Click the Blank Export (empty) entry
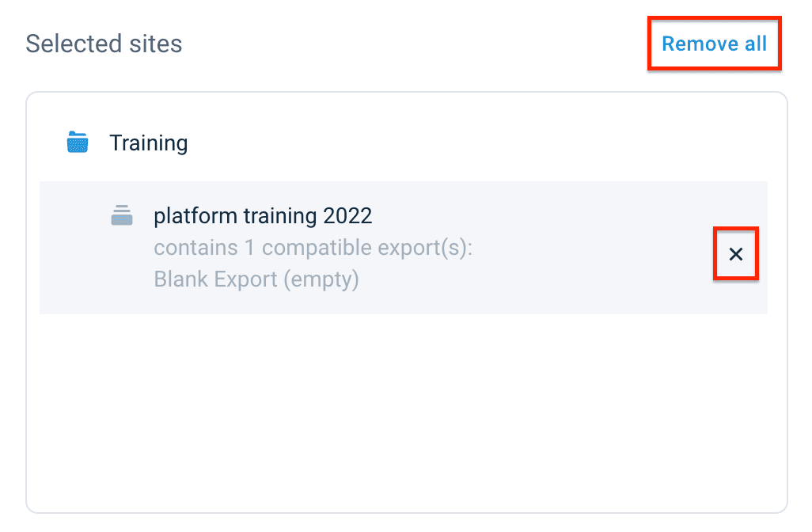 (256, 279)
